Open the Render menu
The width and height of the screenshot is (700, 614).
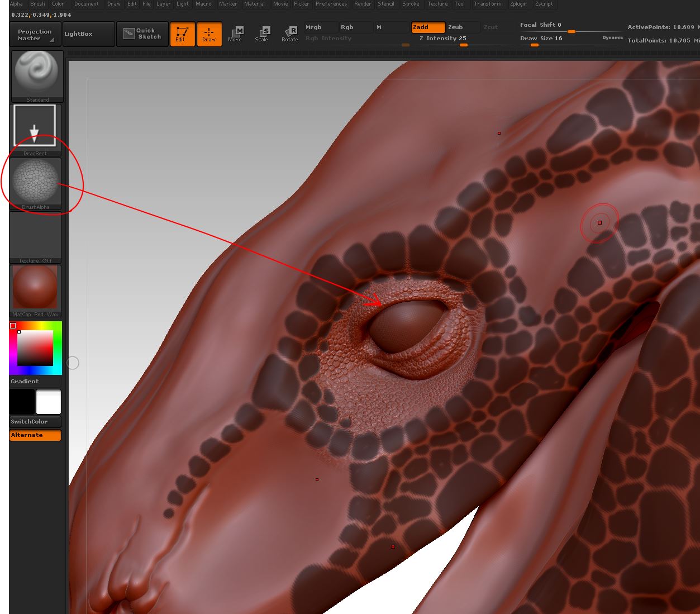coord(363,4)
